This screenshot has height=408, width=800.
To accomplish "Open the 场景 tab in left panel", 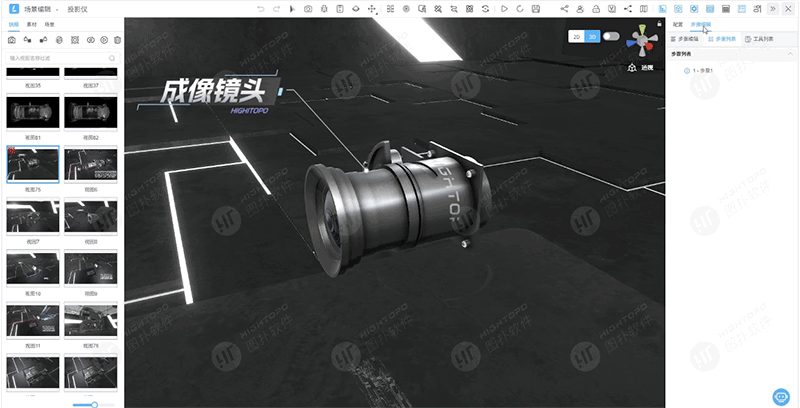I will [x=49, y=24].
